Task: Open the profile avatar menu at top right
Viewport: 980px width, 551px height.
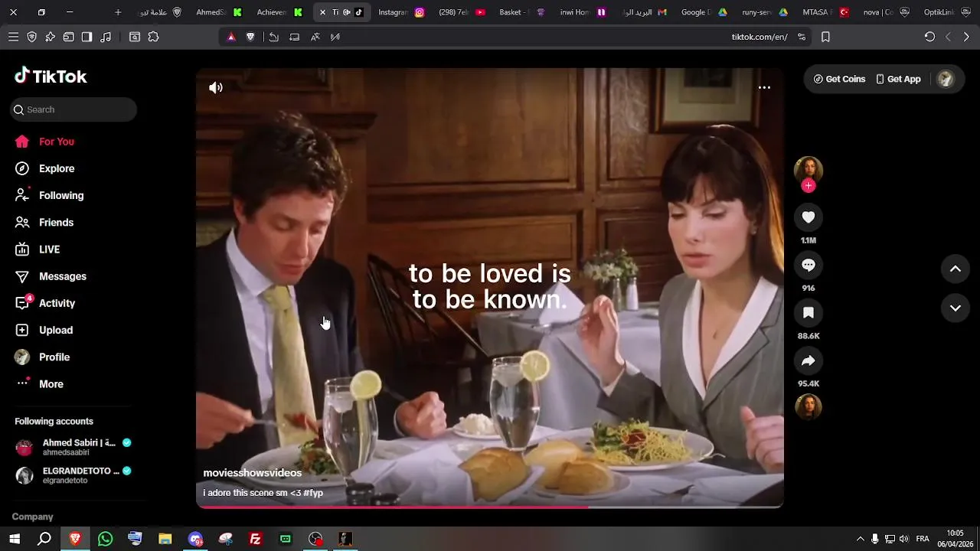Action: tap(946, 79)
